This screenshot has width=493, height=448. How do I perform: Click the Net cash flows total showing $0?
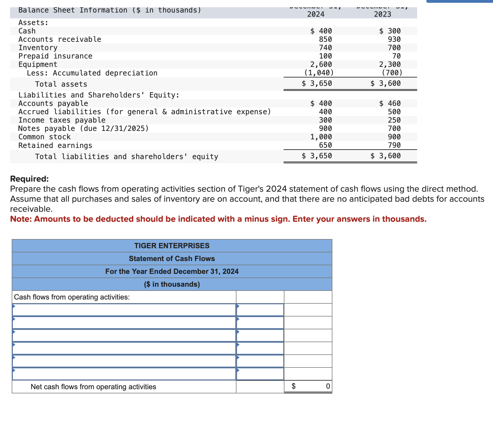308,386
